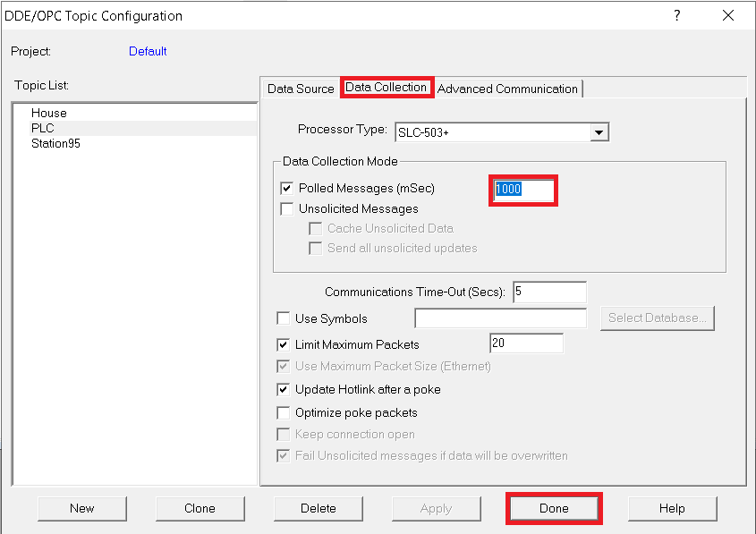This screenshot has height=534, width=756.
Task: Click the Use Symbols database path field
Action: click(500, 318)
